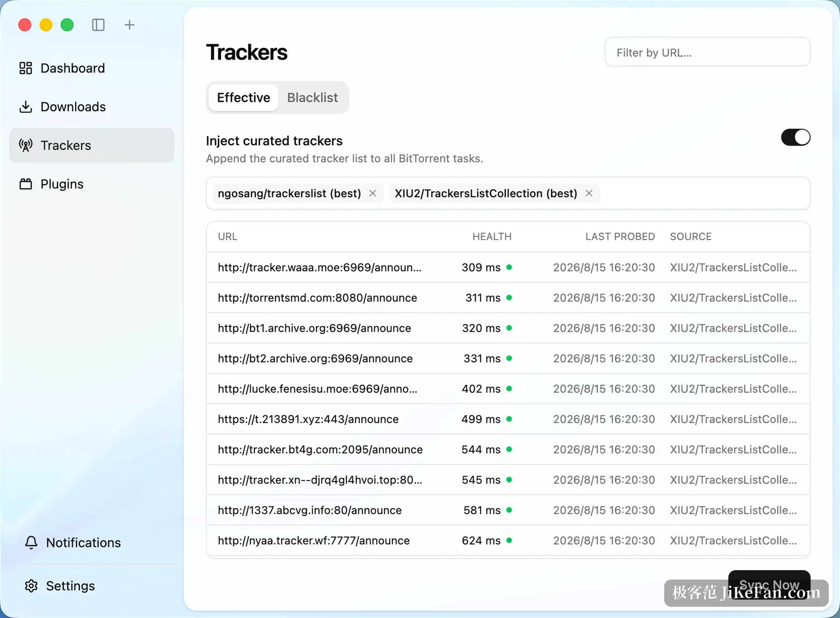Open Dashboard label in the sidebar
The height and width of the screenshot is (618, 840).
[x=73, y=68]
